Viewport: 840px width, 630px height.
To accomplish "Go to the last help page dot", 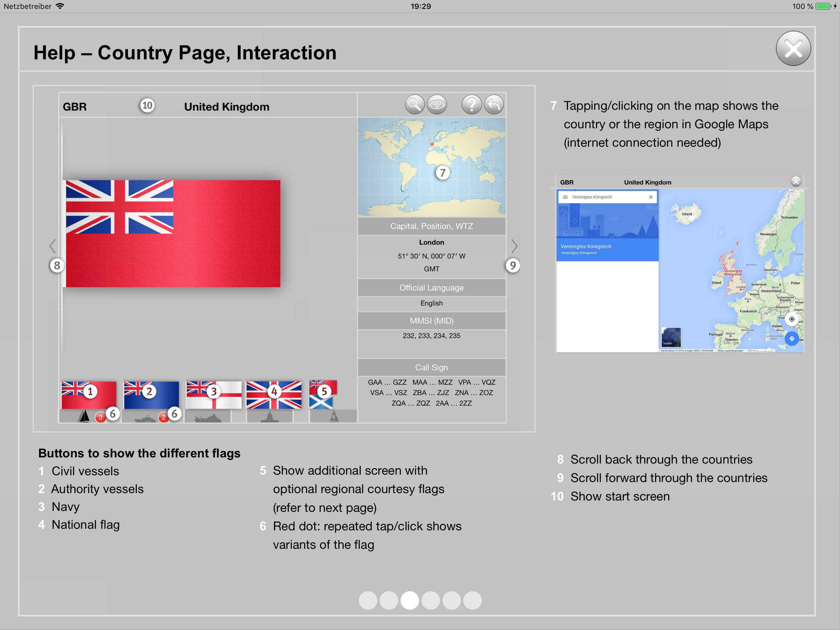I will click(x=472, y=600).
